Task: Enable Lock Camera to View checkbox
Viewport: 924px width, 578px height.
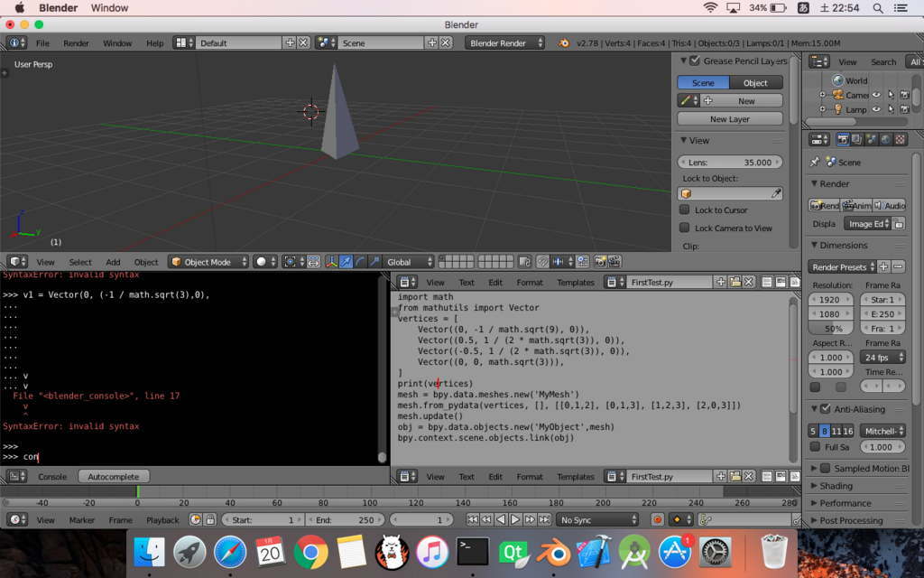Action: click(x=685, y=228)
